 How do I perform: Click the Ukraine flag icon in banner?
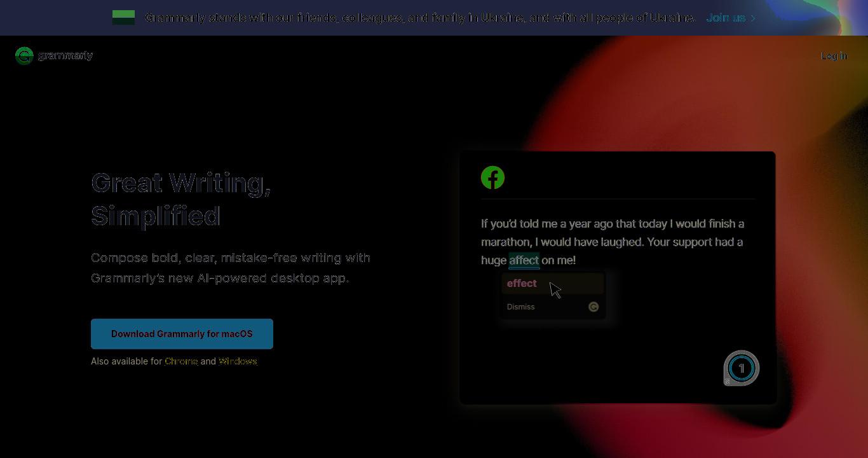point(123,18)
